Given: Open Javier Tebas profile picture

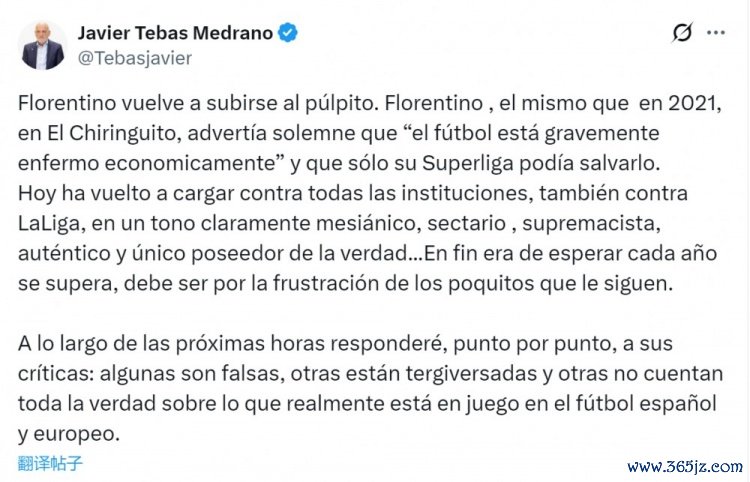Looking at the screenshot, I should pos(43,45).
